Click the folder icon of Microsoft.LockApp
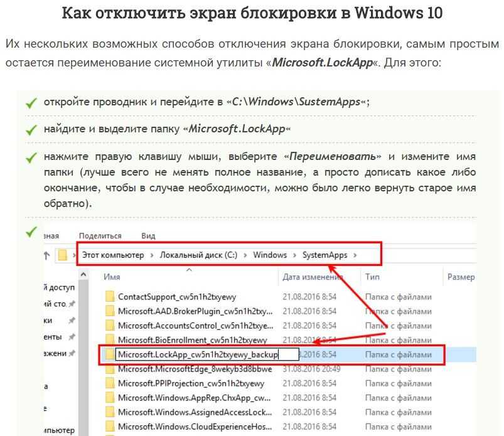This screenshot has height=436, width=504. point(110,354)
